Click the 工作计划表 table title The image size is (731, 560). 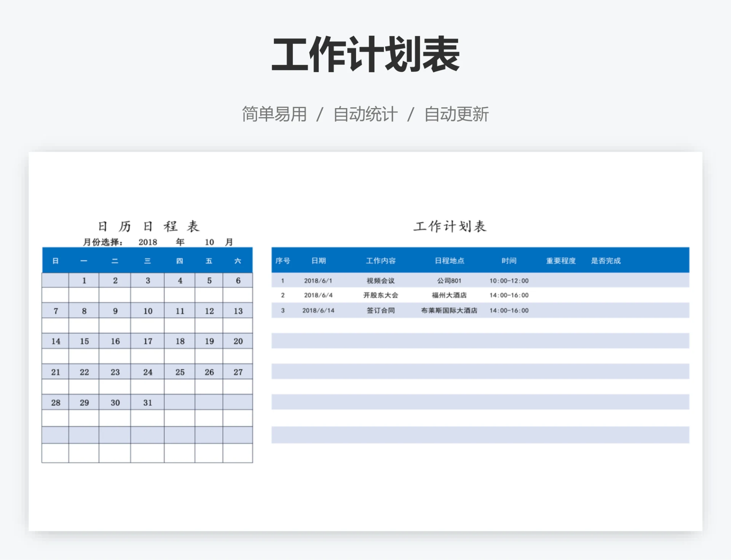[451, 225]
